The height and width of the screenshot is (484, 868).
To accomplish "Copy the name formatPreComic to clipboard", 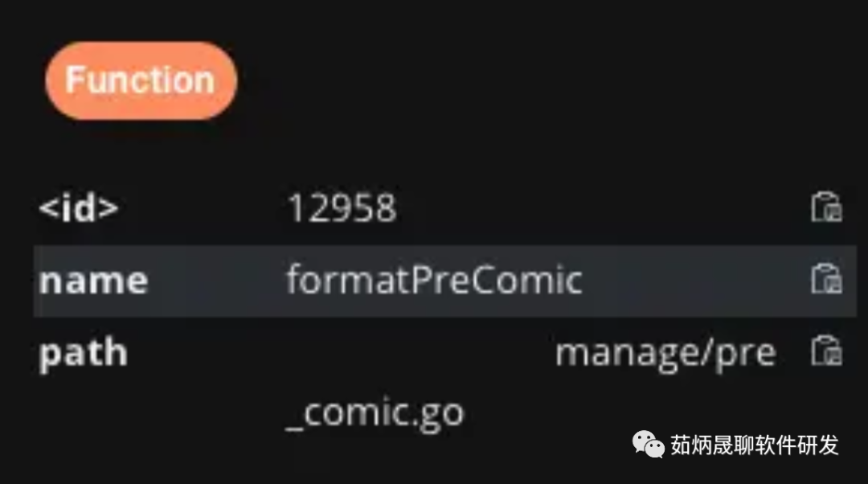I will tap(826, 278).
